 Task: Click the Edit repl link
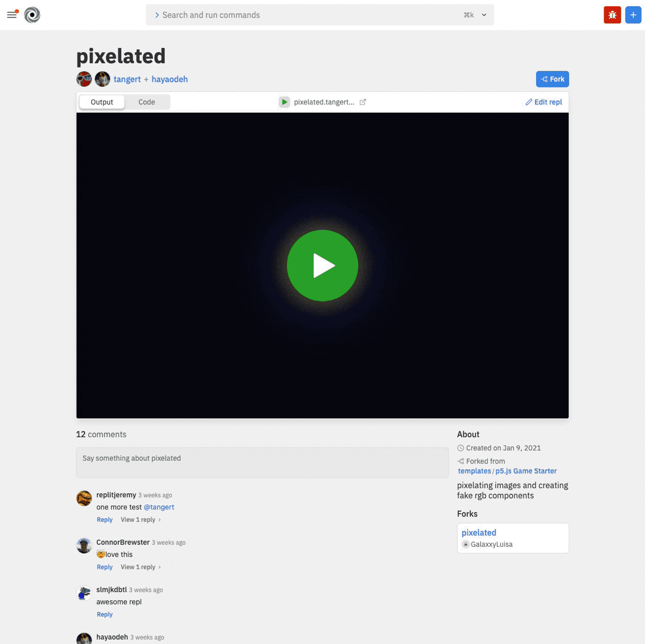click(544, 102)
